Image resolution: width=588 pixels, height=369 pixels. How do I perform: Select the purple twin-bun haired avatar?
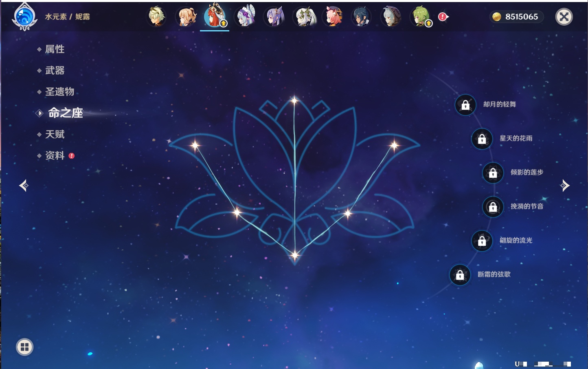click(274, 17)
